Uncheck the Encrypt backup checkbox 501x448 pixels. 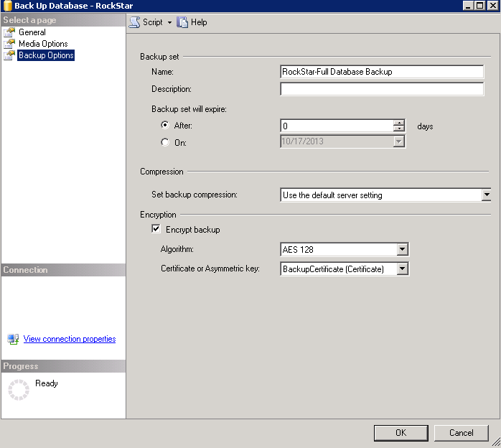(156, 230)
